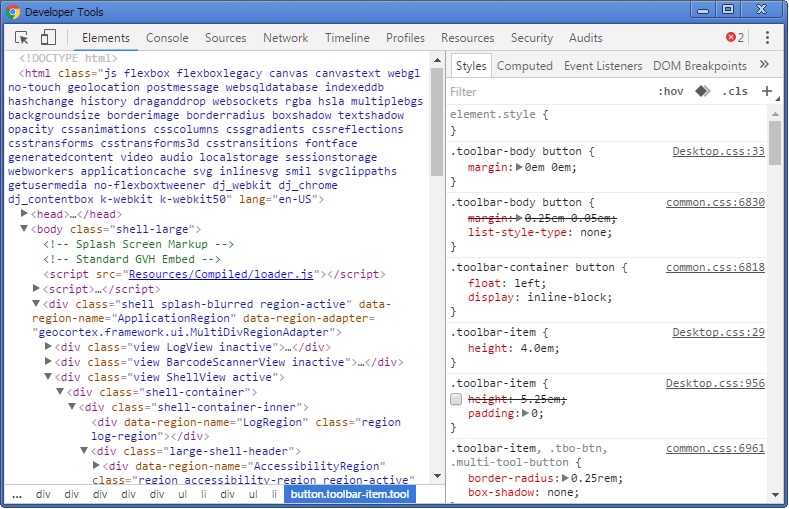789x509 pixels.
Task: Switch to the Console tab
Action: [x=167, y=38]
